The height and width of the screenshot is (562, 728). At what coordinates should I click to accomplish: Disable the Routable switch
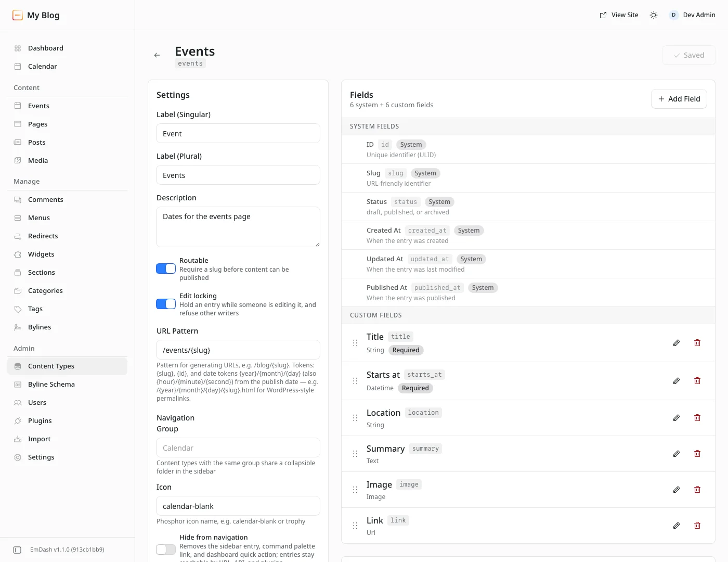coord(166,269)
